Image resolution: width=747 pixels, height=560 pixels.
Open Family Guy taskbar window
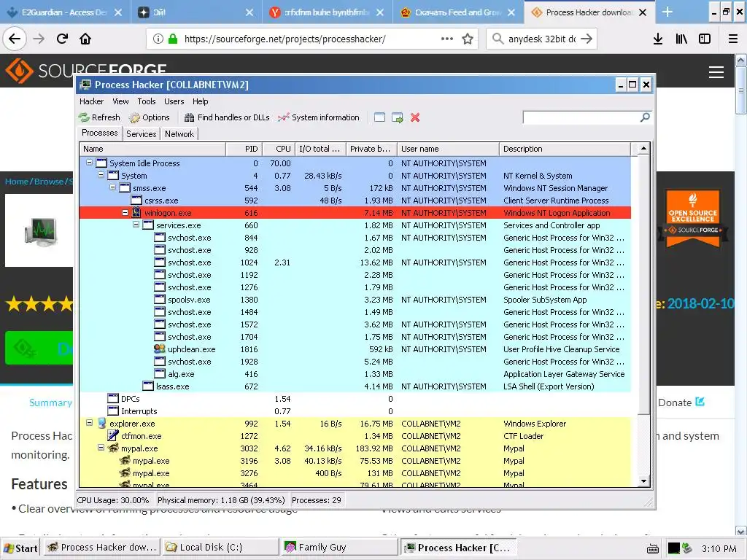click(339, 548)
